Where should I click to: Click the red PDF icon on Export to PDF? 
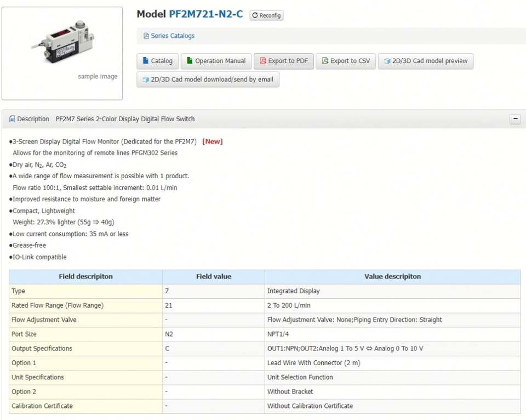[263, 61]
